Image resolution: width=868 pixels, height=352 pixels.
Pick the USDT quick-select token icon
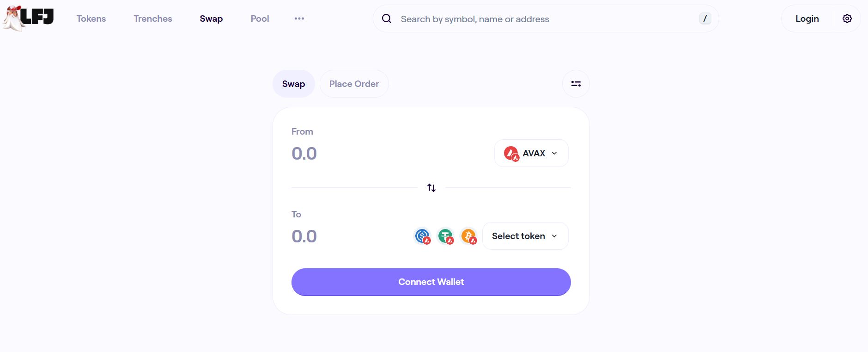[446, 236]
